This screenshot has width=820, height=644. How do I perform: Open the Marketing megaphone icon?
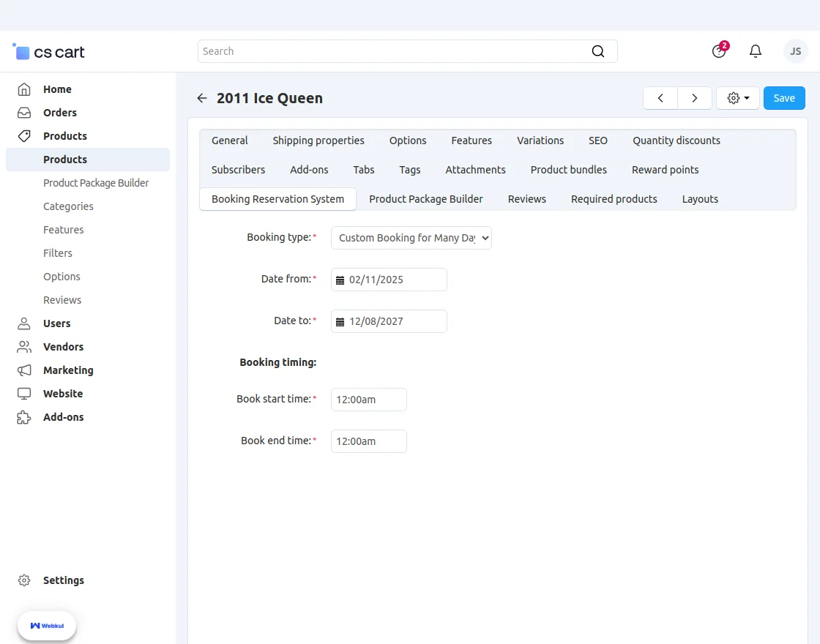coord(24,370)
